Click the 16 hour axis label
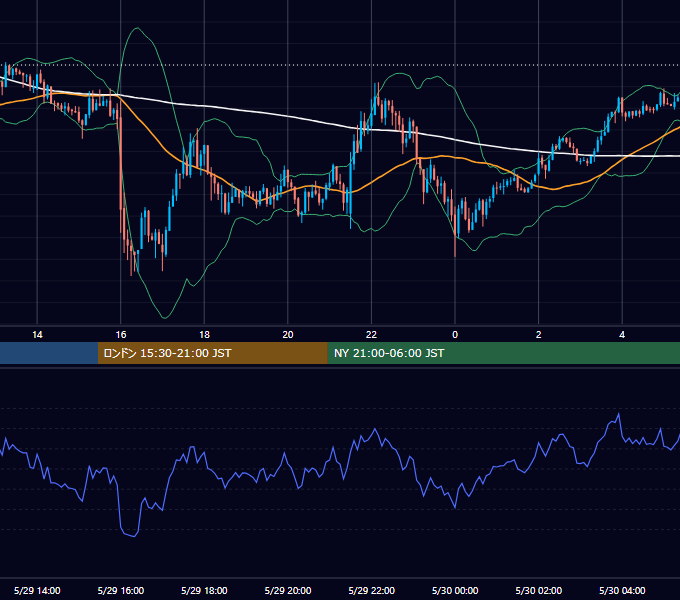 121,335
